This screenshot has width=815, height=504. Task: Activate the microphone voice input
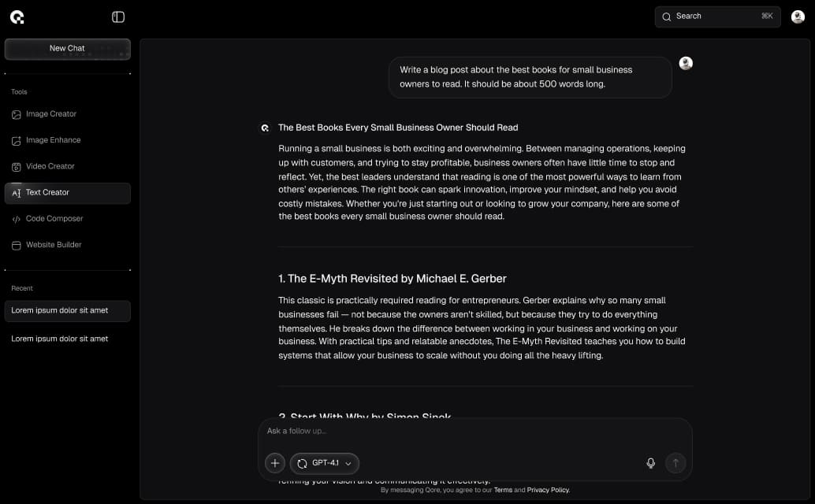[x=650, y=463]
